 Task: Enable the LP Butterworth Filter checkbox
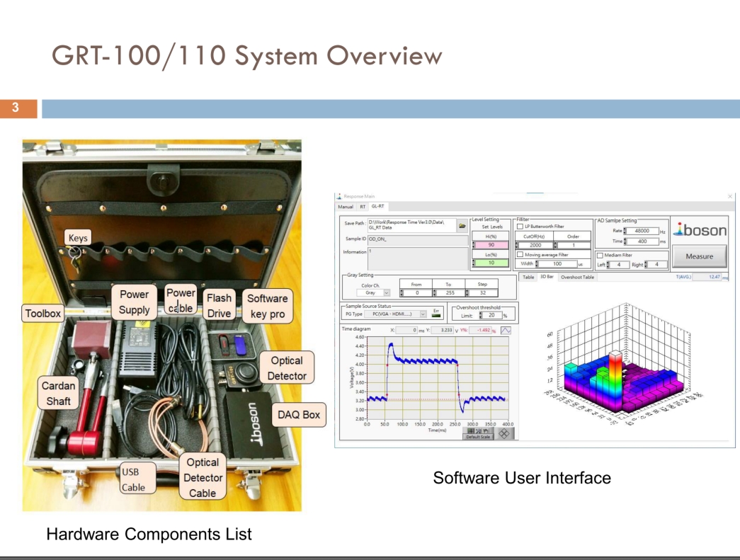tap(520, 227)
